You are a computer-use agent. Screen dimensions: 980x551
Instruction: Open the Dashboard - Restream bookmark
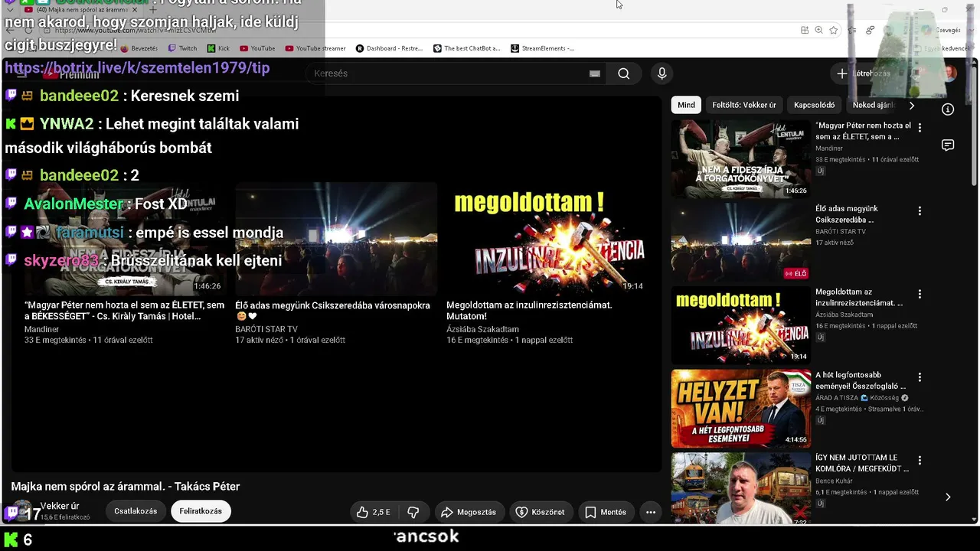pyautogui.click(x=390, y=48)
